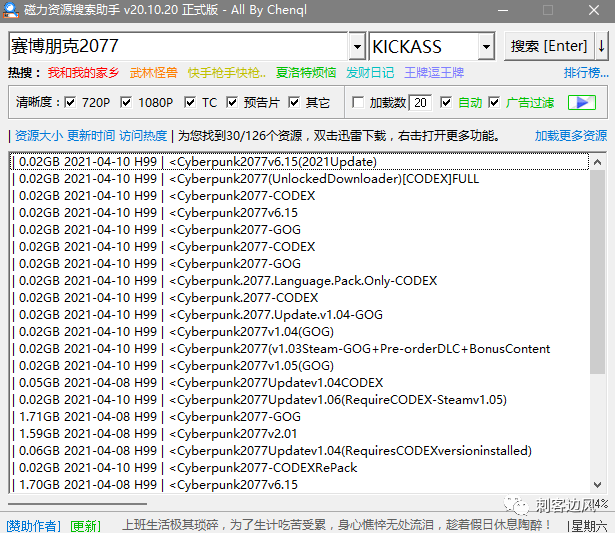Click the blue play arrow button
The image size is (615, 533).
coord(582,103)
